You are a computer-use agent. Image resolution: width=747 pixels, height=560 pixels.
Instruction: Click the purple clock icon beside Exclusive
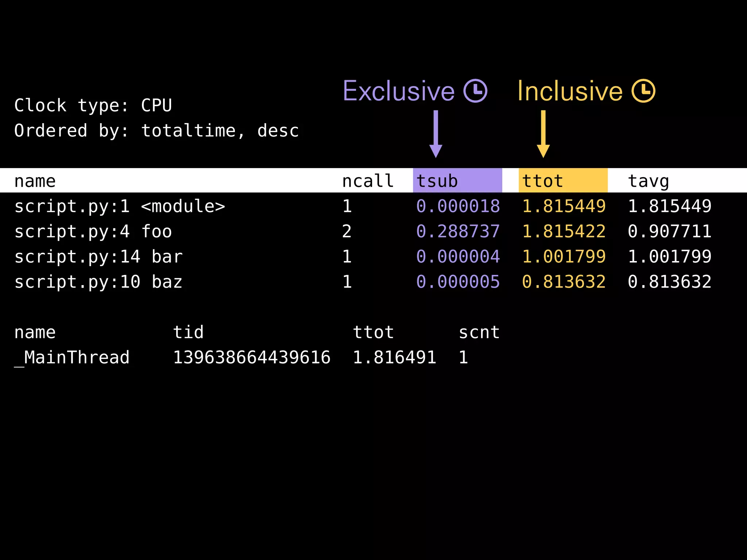[475, 91]
